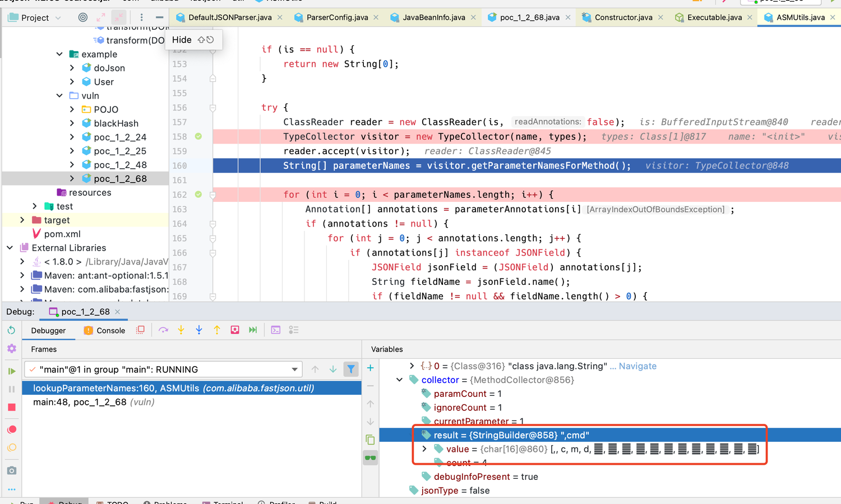Open the Console tab
This screenshot has width=841, height=504.
pyautogui.click(x=104, y=330)
